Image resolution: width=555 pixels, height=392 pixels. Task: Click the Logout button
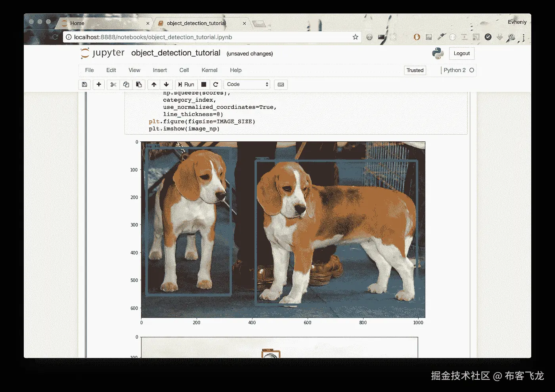(x=461, y=53)
